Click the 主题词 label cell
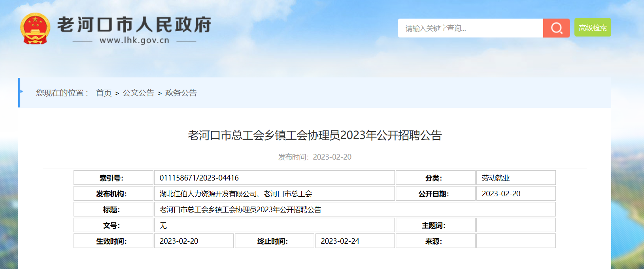This screenshot has height=269, width=644. pyautogui.click(x=436, y=225)
